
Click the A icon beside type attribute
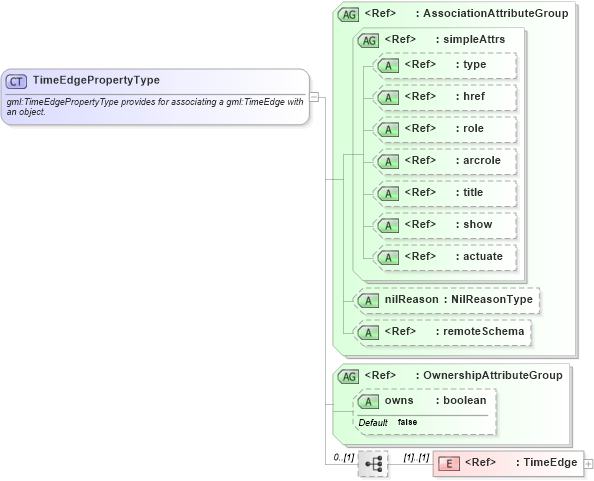[x=388, y=66]
